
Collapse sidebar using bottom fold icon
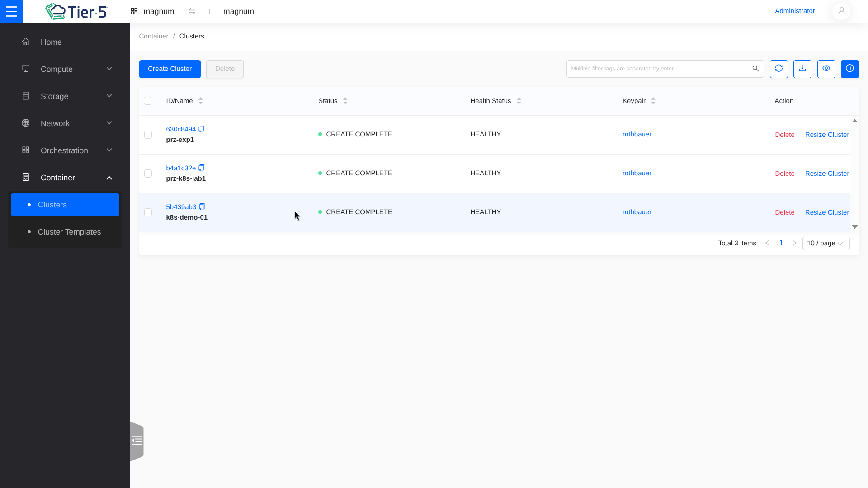137,441
